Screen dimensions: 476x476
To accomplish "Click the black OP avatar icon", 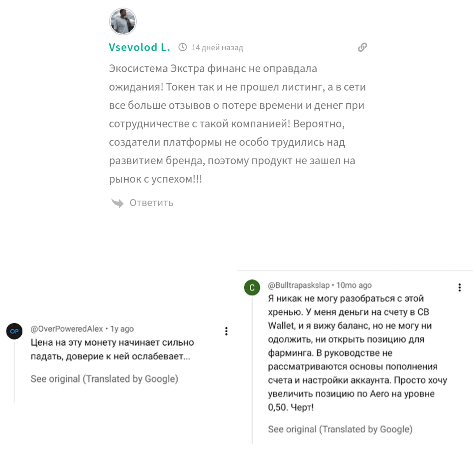I will coord(14,331).
